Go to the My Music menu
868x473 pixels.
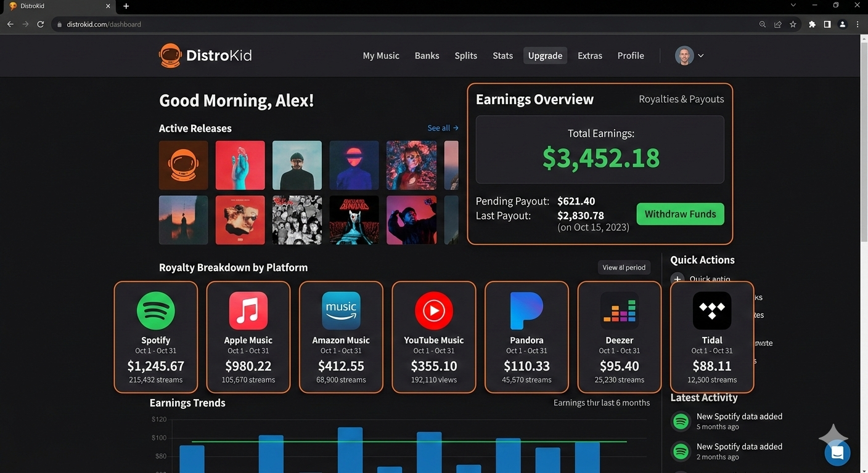pyautogui.click(x=381, y=55)
